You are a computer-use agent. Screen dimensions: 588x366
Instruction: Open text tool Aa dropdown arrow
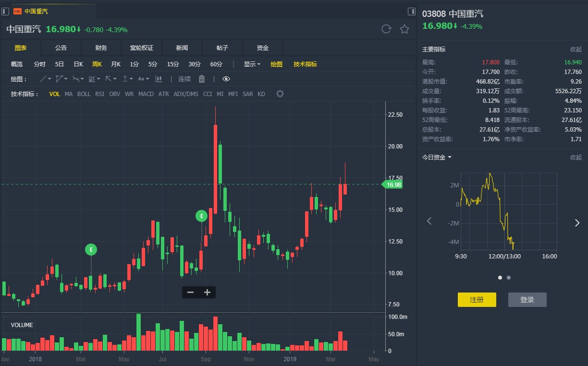147,79
